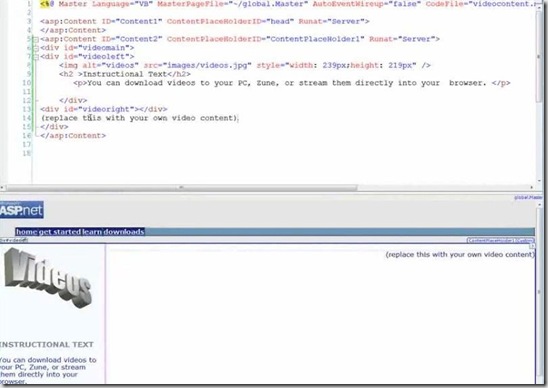Click the learn navigation link
The width and height of the screenshot is (548, 388).
(x=92, y=232)
